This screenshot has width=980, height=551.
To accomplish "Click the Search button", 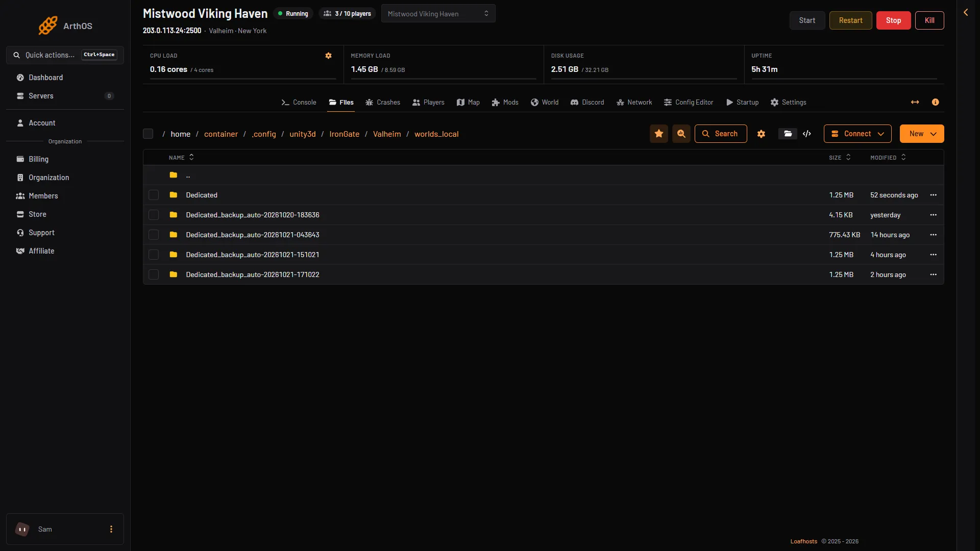I will tap(721, 134).
